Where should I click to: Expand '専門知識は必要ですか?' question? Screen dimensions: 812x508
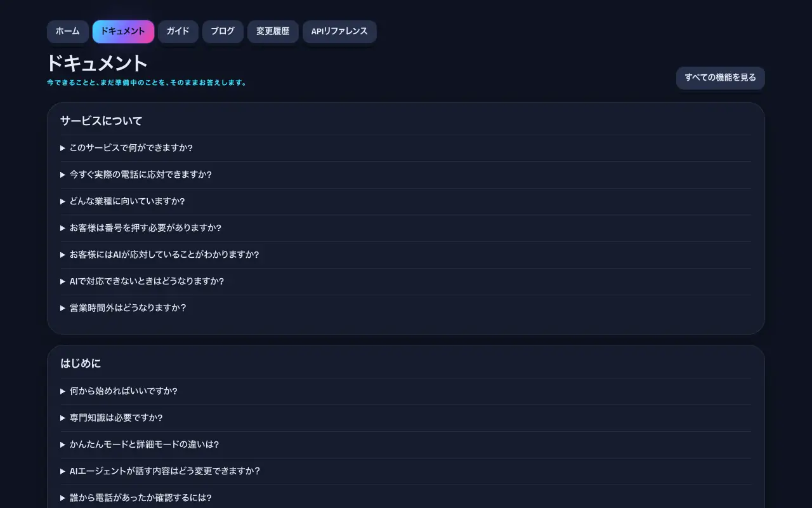(406, 418)
